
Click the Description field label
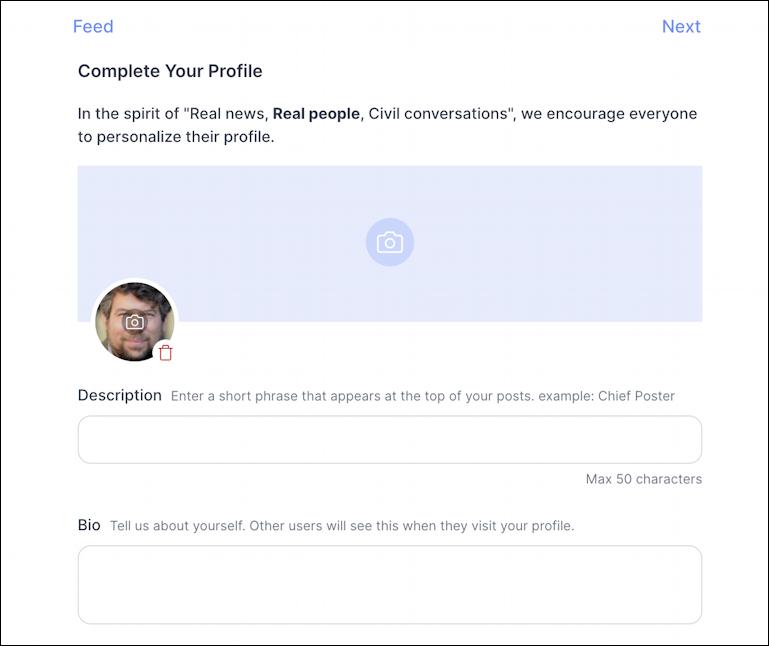[120, 395]
